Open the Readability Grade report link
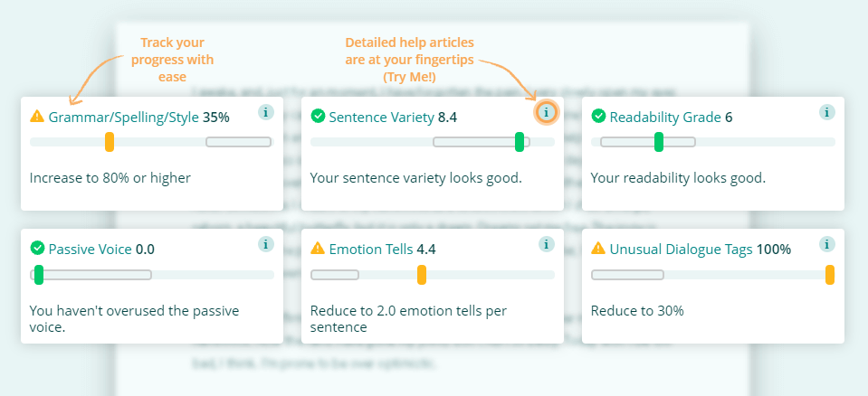 666,118
